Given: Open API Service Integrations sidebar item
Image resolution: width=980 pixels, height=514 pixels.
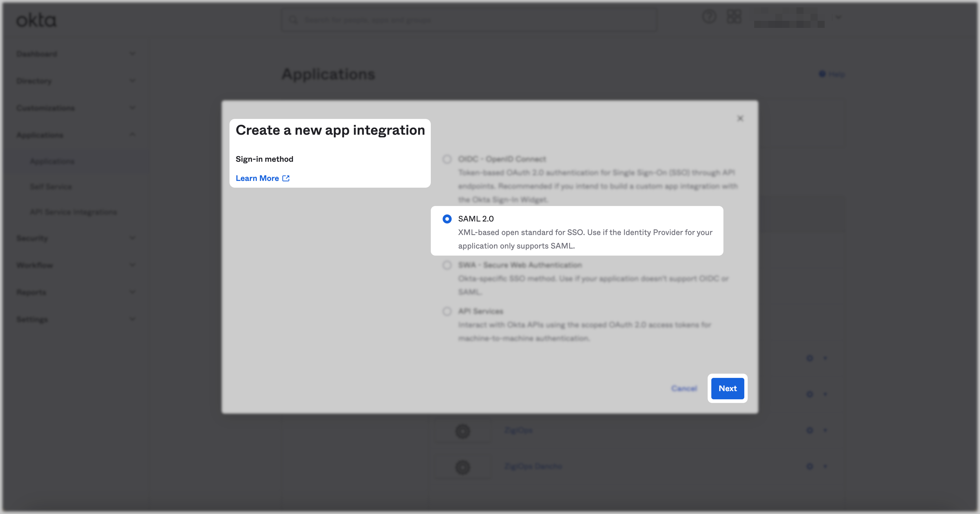Looking at the screenshot, I should pos(73,212).
